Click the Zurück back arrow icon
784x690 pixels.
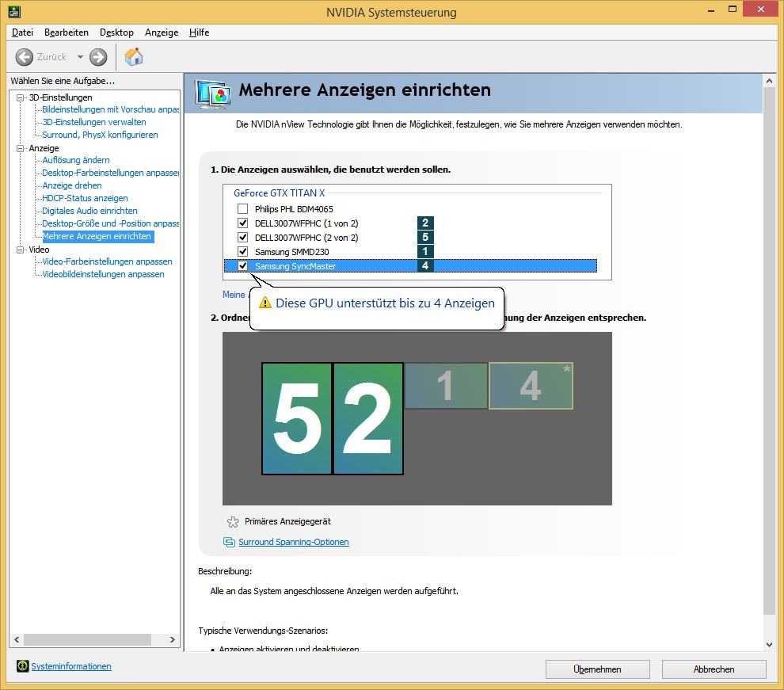(24, 57)
